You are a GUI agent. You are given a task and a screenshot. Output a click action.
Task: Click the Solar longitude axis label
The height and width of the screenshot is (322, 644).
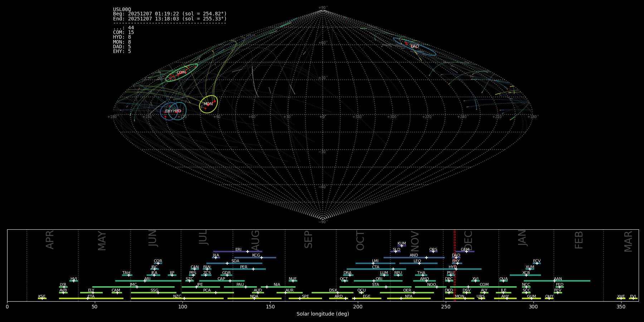pos(322,314)
